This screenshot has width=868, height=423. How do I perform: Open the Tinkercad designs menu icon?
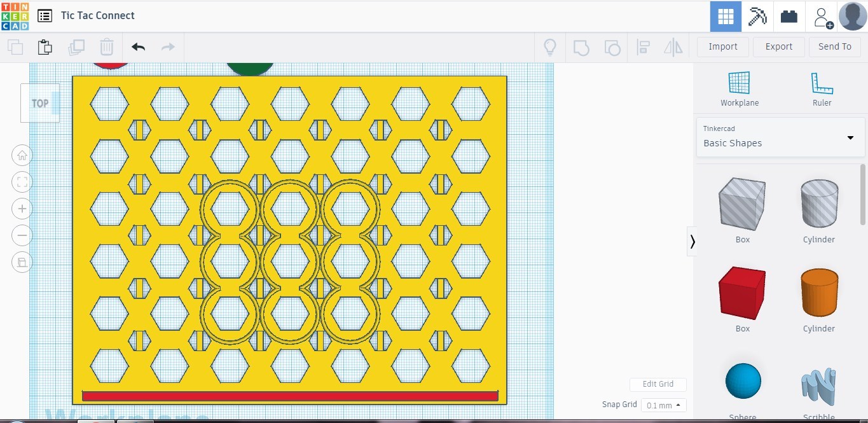point(43,15)
